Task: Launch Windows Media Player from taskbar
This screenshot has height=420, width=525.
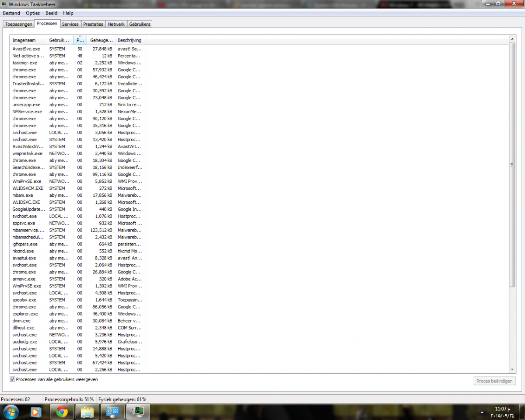Action: tap(36, 412)
